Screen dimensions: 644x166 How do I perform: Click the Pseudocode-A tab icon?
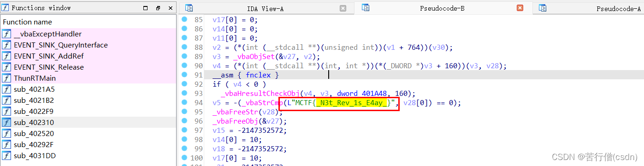pyautogui.click(x=543, y=8)
